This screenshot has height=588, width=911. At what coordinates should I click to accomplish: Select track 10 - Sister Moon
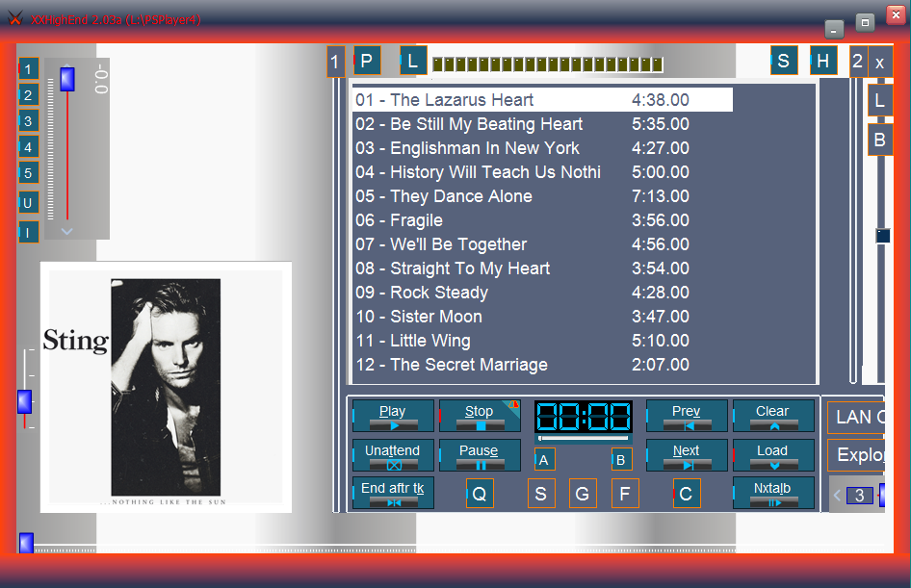coord(542,317)
